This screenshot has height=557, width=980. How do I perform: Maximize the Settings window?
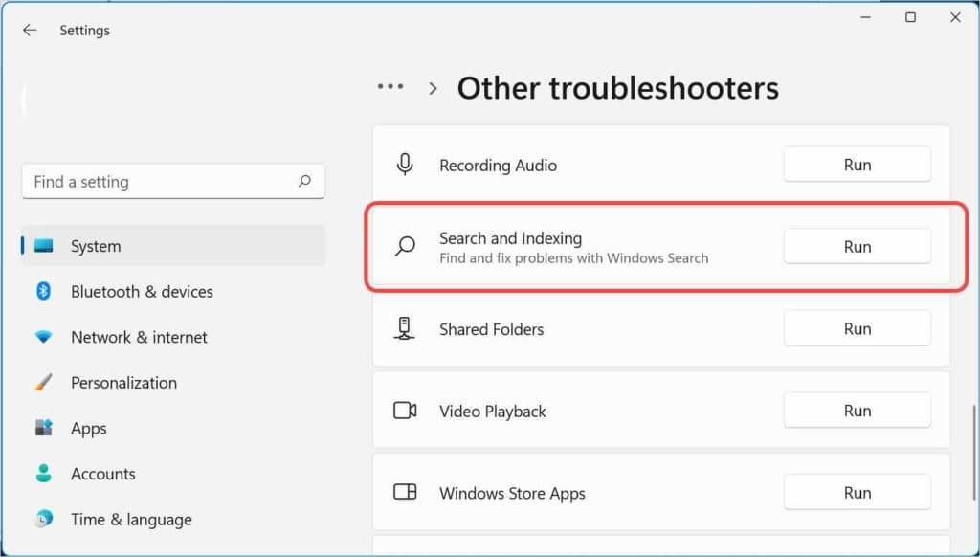coord(911,17)
